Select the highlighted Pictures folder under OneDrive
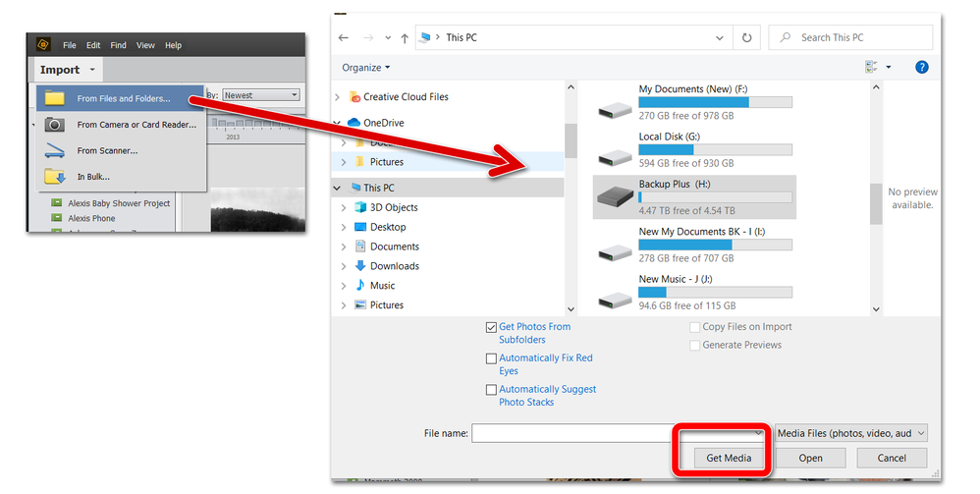This screenshot has width=980, height=494. pyautogui.click(x=386, y=161)
